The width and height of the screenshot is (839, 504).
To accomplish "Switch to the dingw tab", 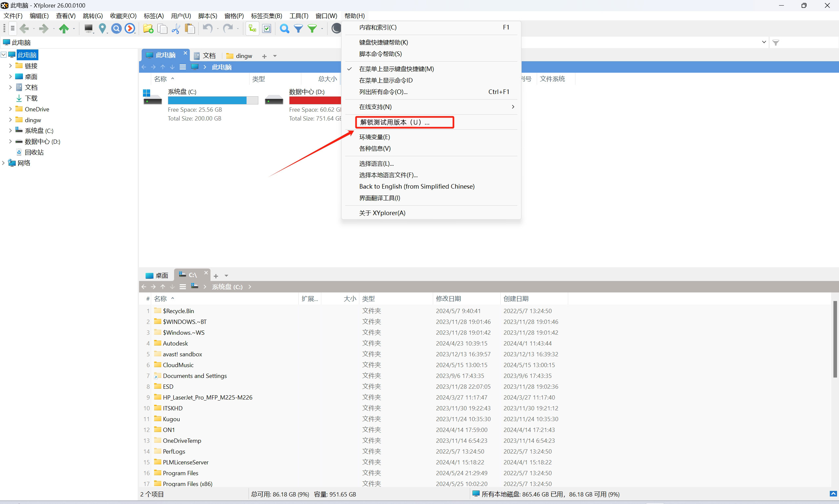I will tap(240, 56).
